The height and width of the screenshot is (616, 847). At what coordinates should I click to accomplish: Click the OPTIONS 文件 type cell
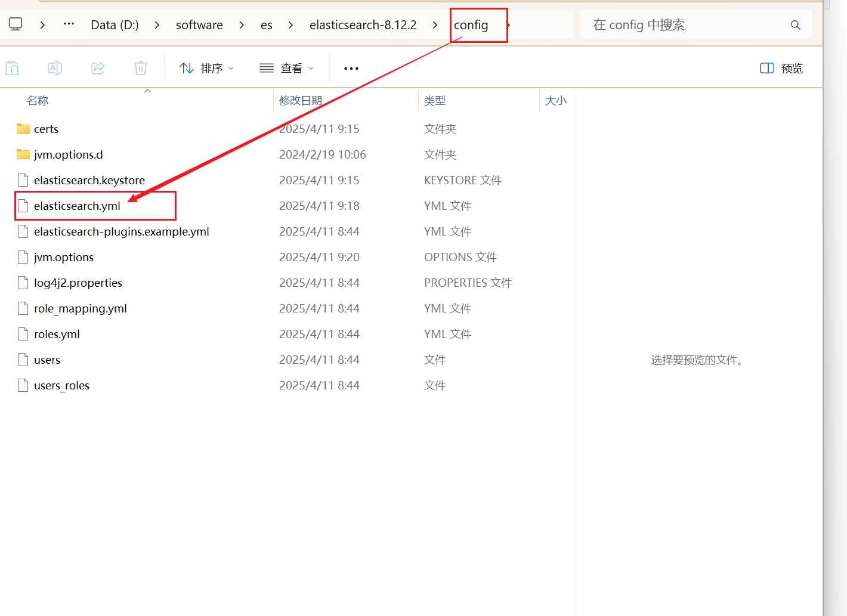pos(460,257)
